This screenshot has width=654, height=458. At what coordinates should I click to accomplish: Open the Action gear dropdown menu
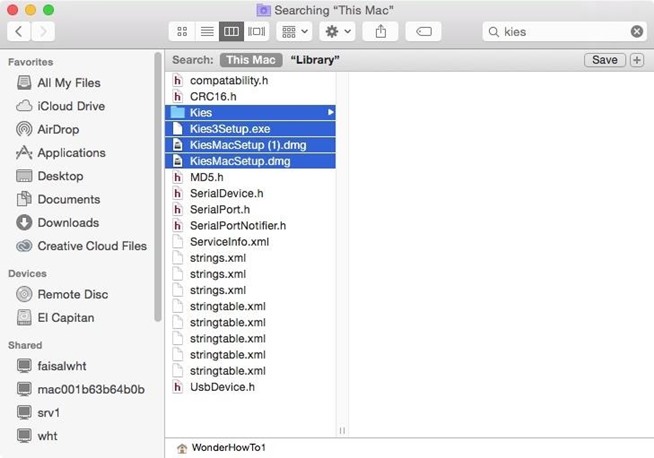tap(337, 32)
